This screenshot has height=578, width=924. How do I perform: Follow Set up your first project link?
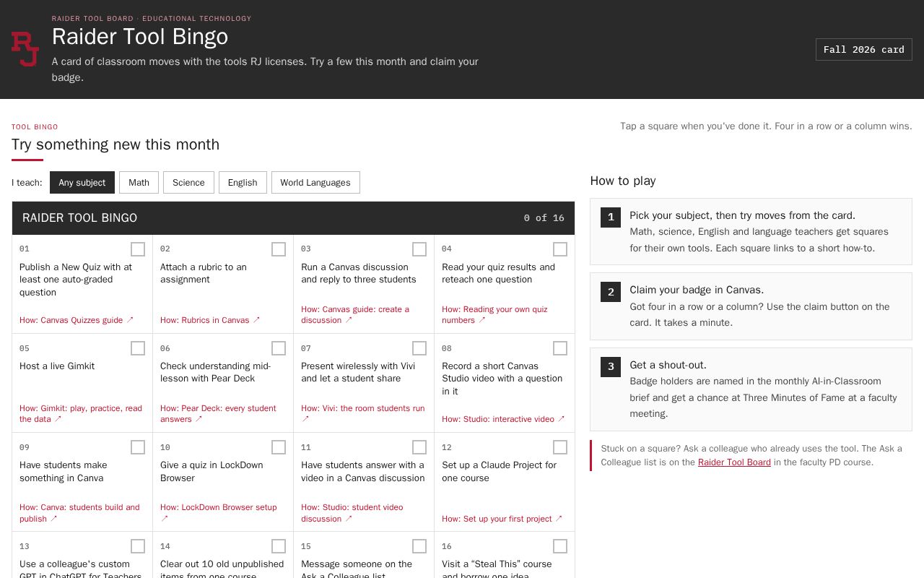[502, 519]
